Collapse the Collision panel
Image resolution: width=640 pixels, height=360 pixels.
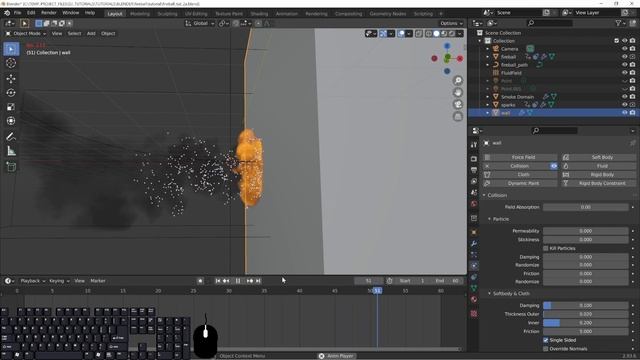(x=484, y=195)
